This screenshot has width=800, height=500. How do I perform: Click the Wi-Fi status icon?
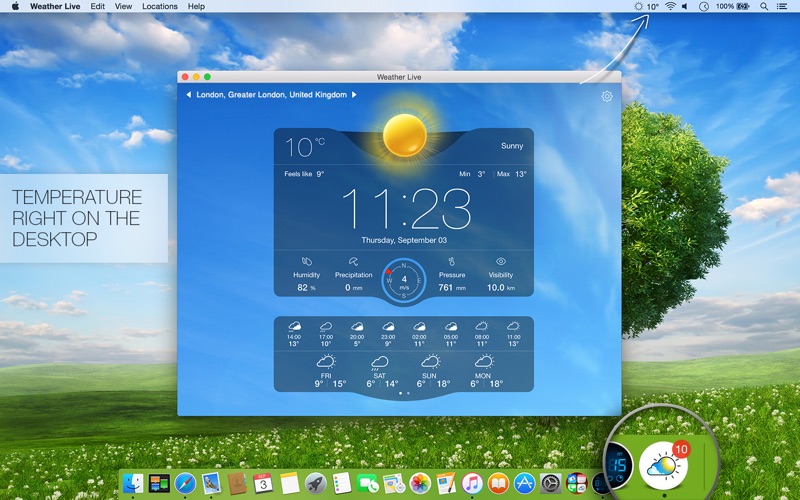pos(669,6)
